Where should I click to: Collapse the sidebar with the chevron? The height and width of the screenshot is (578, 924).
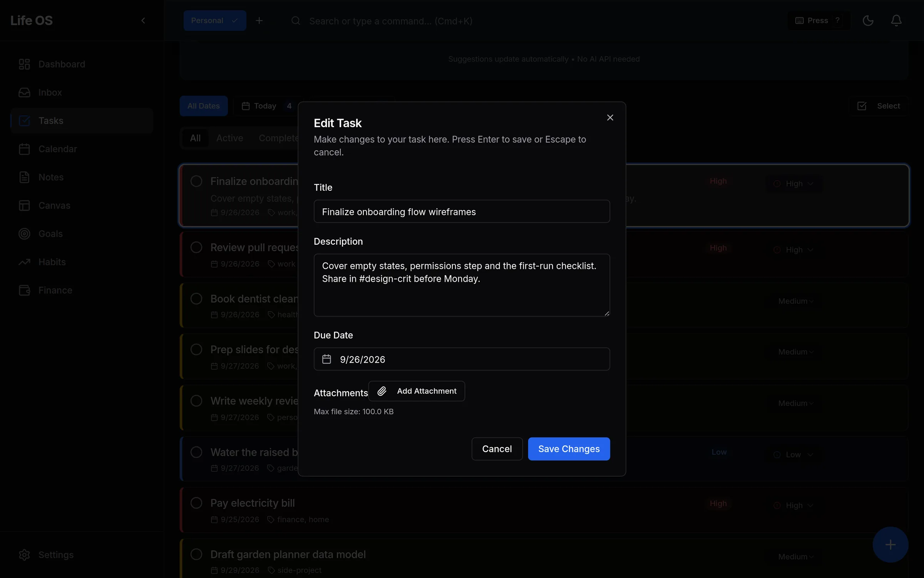pyautogui.click(x=143, y=20)
